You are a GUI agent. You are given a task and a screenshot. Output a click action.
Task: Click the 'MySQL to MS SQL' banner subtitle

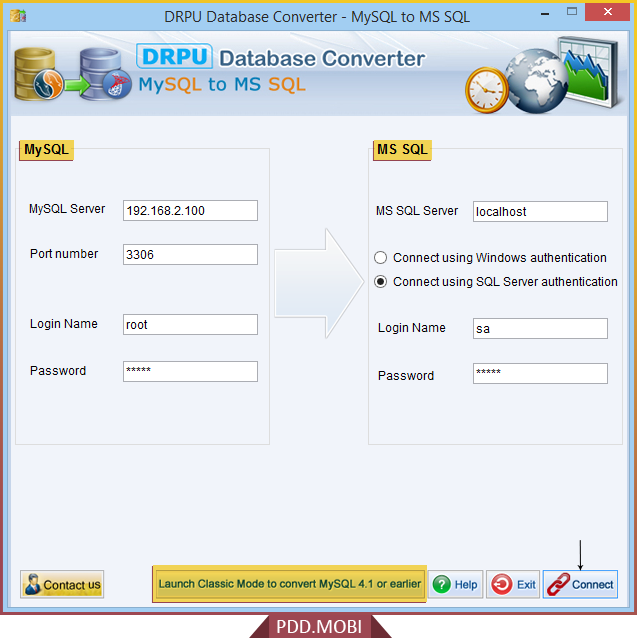[x=222, y=85]
